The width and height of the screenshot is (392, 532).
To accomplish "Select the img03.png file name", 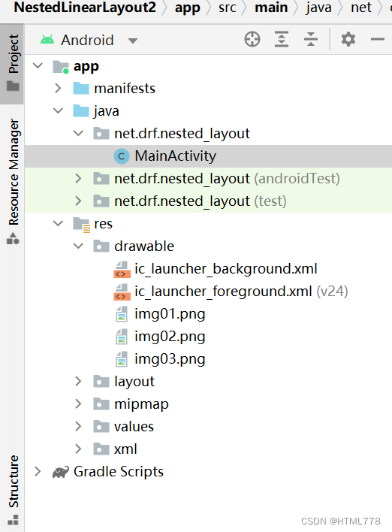I will [170, 359].
